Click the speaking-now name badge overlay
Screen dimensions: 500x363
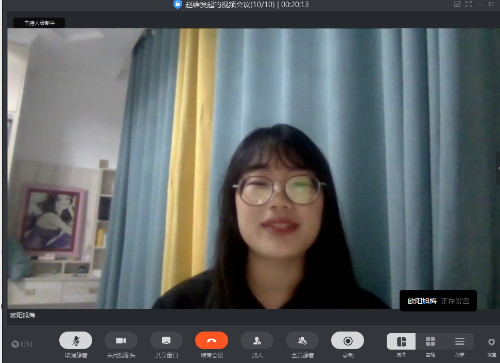coord(438,301)
